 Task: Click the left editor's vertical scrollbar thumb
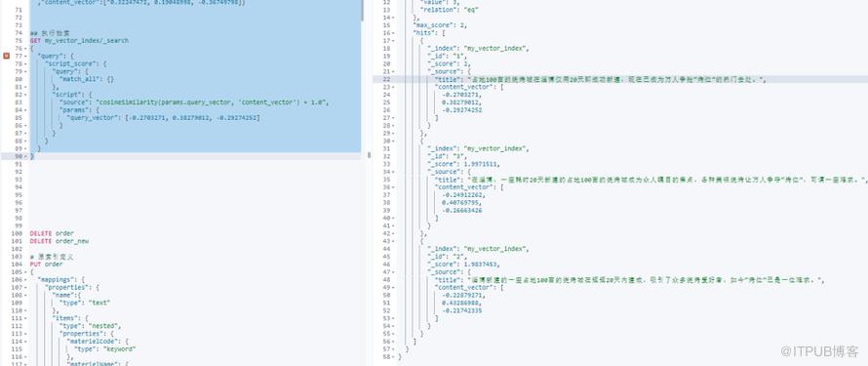pyautogui.click(x=363, y=10)
